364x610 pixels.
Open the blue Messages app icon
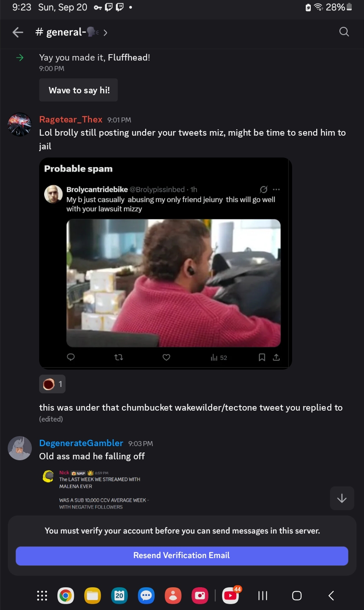[x=147, y=595]
